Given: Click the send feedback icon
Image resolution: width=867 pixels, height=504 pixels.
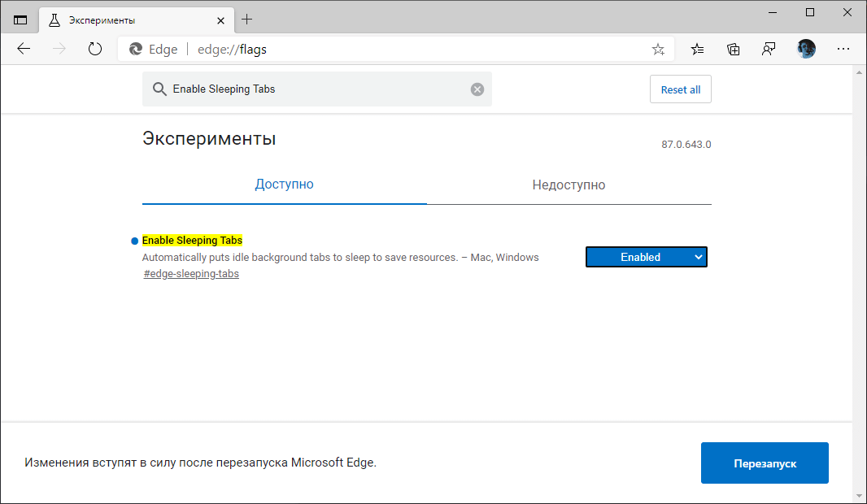Looking at the screenshot, I should pos(769,49).
